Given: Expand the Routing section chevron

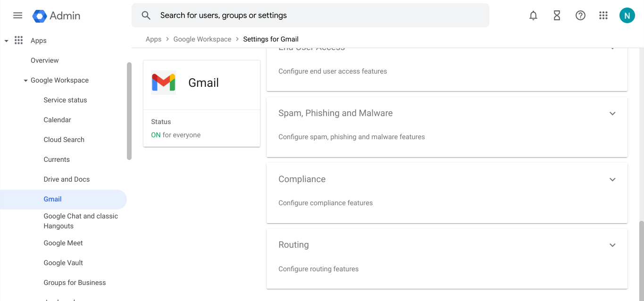Looking at the screenshot, I should click(612, 245).
